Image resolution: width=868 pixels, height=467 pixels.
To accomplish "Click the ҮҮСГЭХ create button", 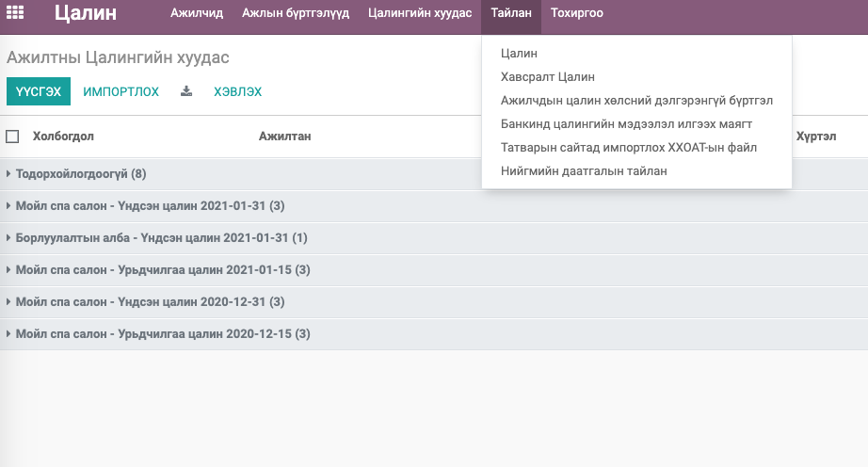I will (x=39, y=91).
